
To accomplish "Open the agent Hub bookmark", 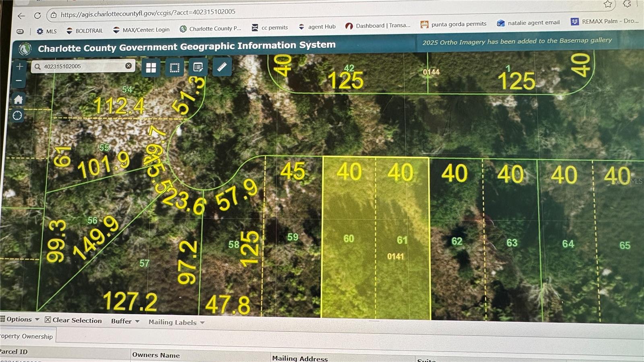I will click(x=317, y=27).
